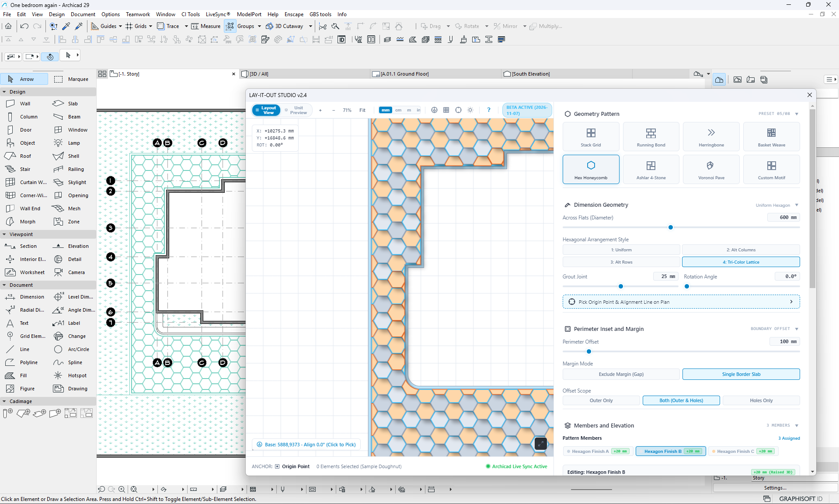
Task: Adjust the Grout Joint slider
Action: tap(621, 286)
